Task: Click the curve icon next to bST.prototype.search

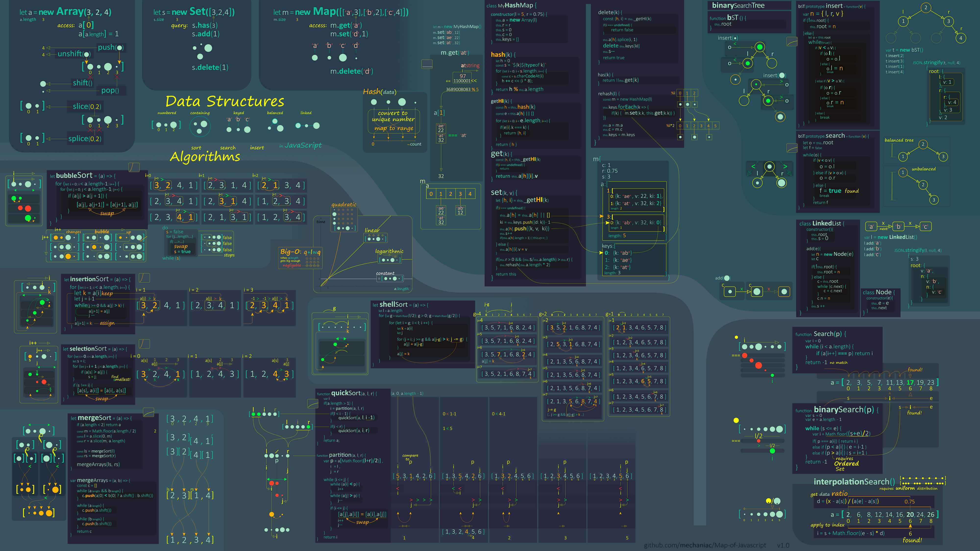Action: pos(792,148)
